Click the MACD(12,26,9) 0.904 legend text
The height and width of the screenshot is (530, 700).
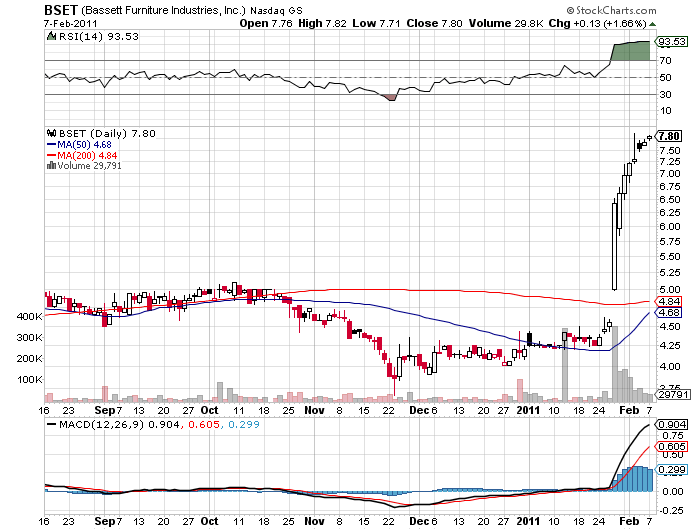coord(119,424)
